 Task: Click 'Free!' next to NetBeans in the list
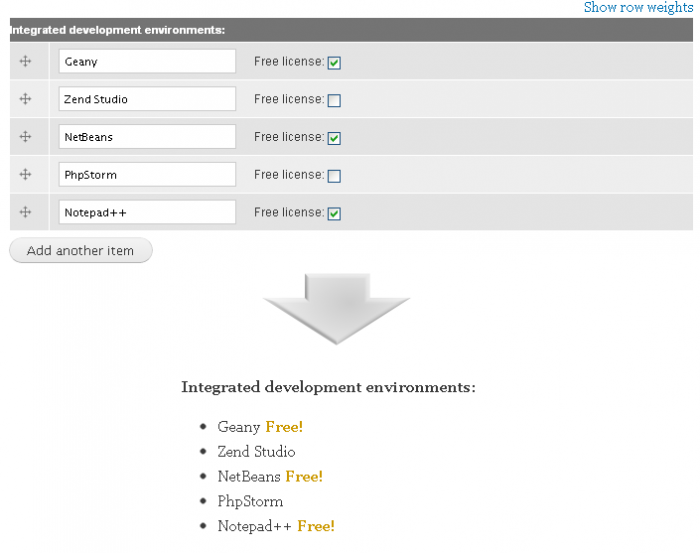(304, 477)
